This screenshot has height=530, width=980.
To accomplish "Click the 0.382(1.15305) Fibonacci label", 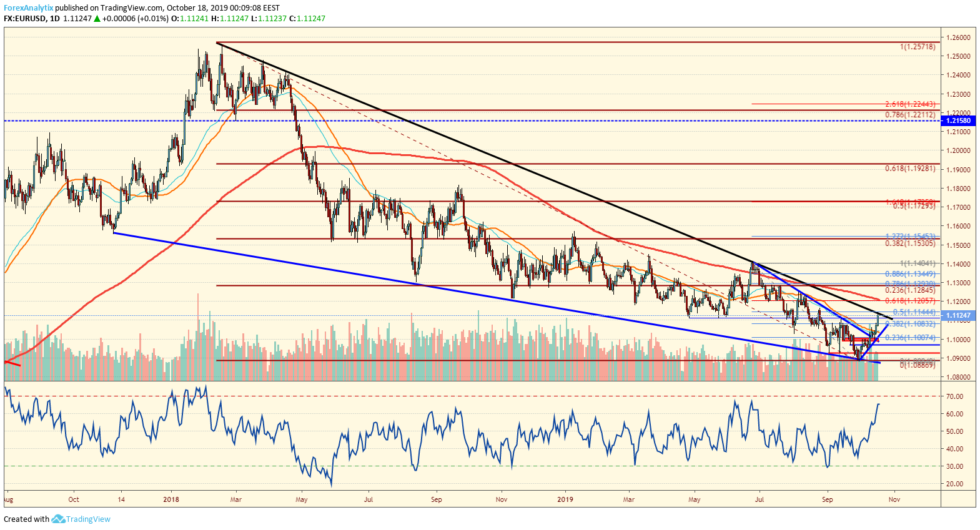I will point(910,243).
